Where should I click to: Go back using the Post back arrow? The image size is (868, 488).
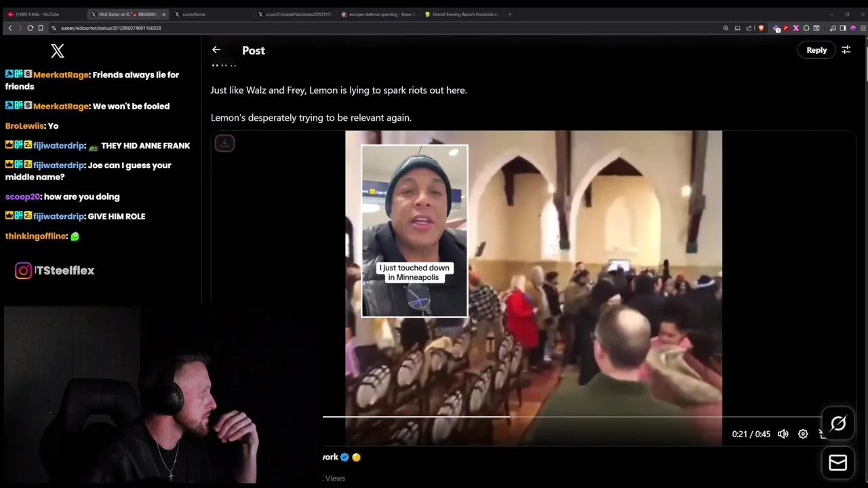coord(216,49)
